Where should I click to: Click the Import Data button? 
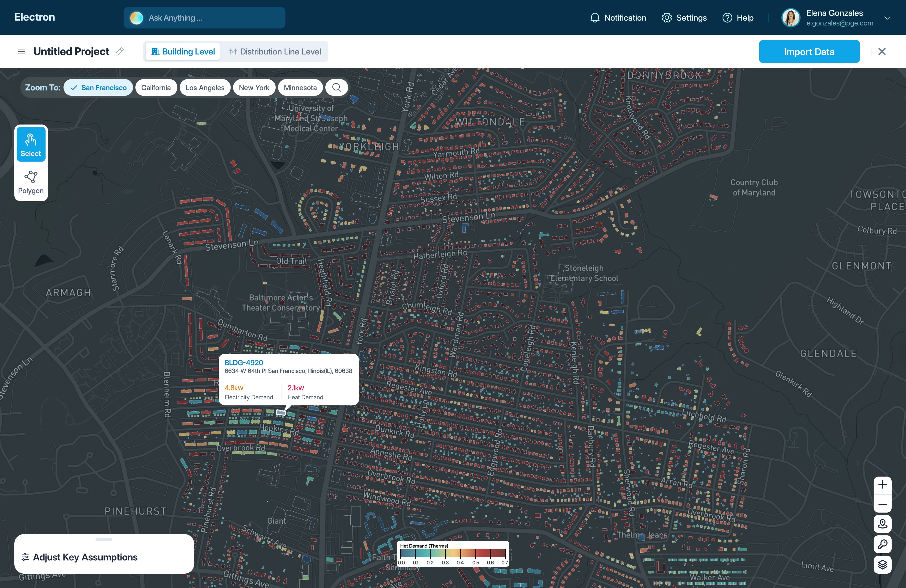[809, 51]
